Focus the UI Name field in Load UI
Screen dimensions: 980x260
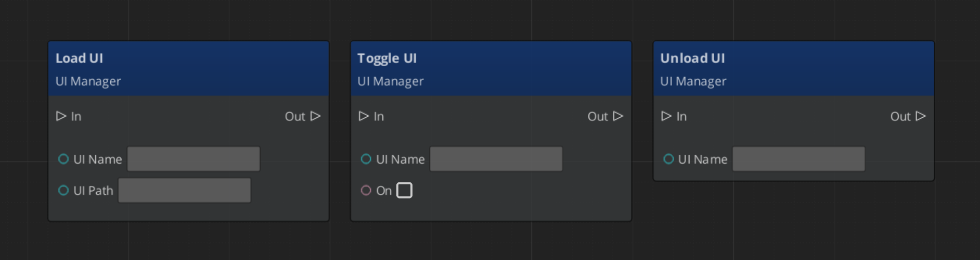click(194, 159)
